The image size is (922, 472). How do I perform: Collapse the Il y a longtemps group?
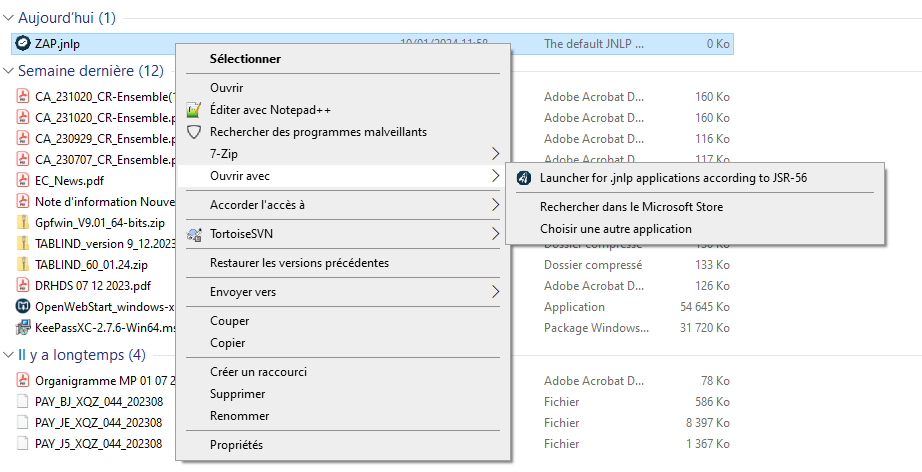[9, 356]
